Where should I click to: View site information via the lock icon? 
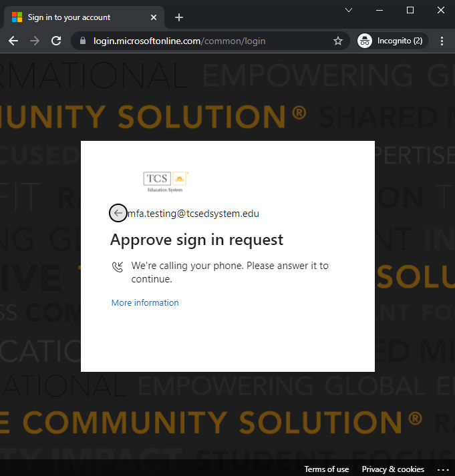[83, 41]
